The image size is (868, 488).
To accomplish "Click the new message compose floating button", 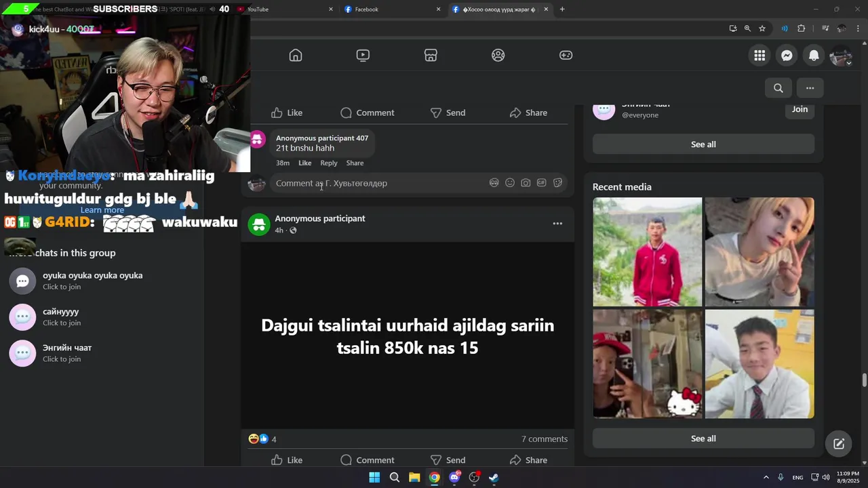I will [x=839, y=444].
